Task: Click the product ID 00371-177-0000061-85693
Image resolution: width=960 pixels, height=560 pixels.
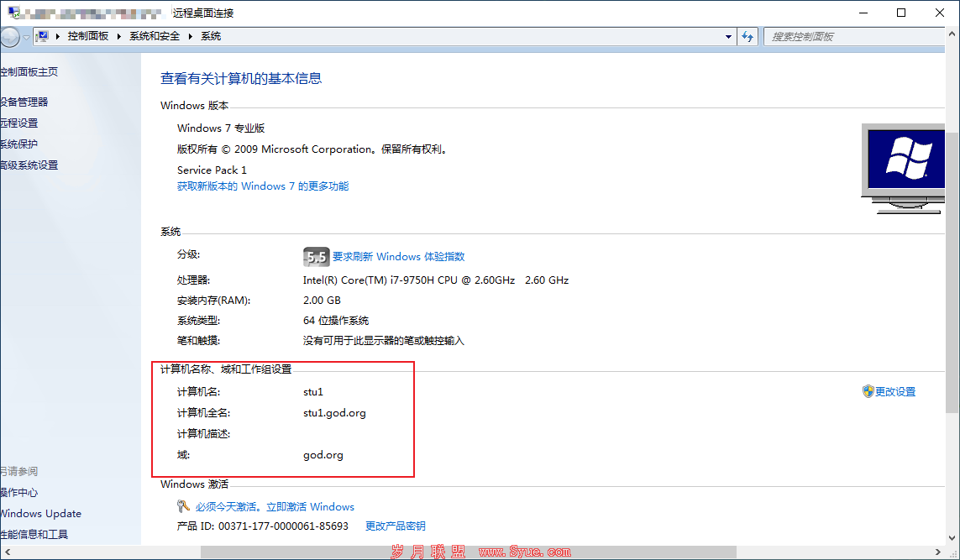Action: pyautogui.click(x=284, y=526)
